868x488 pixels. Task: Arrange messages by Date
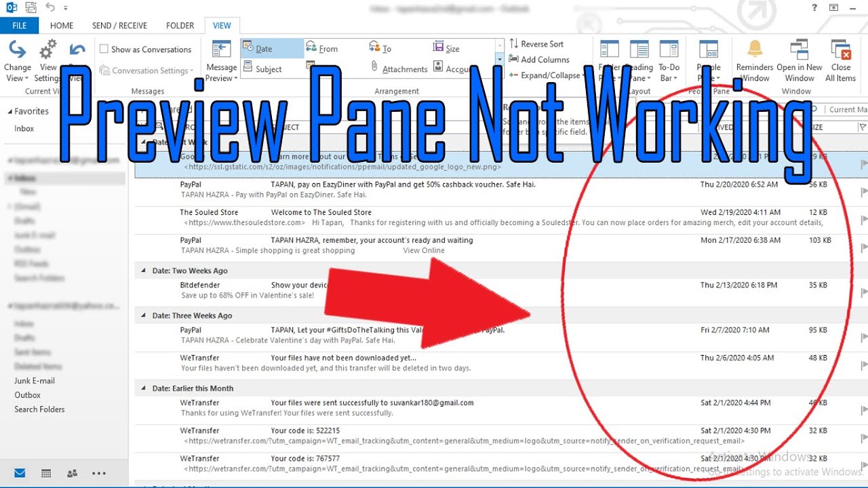click(272, 48)
